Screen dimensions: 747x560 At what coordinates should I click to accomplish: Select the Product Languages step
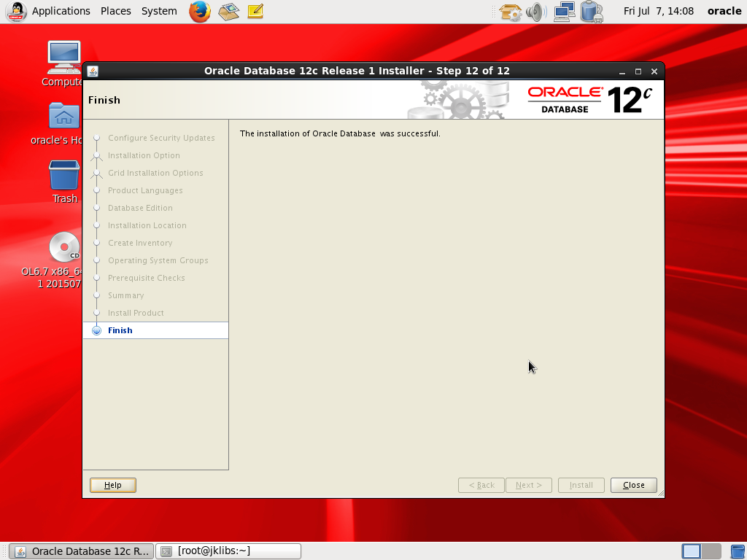point(145,190)
